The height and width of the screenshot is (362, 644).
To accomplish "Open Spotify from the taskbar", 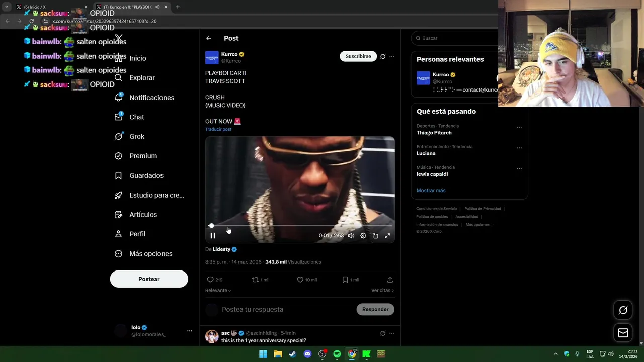I will point(337,354).
